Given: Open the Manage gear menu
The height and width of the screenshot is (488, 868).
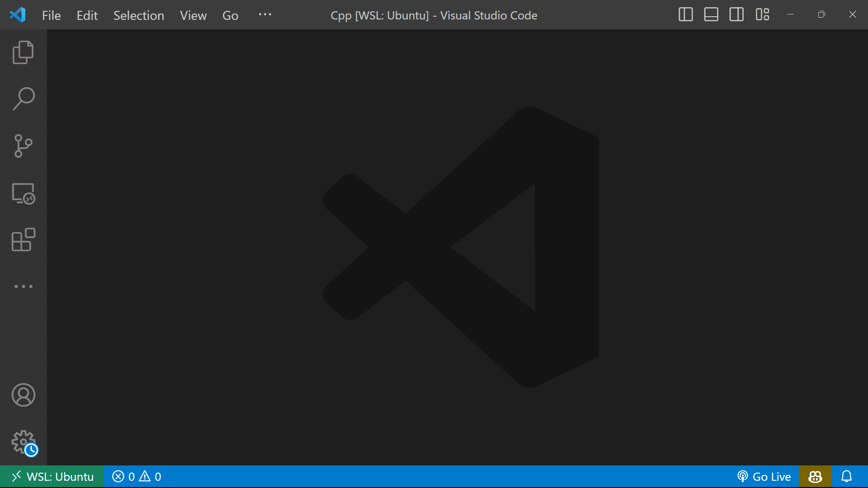Looking at the screenshot, I should 23,442.
